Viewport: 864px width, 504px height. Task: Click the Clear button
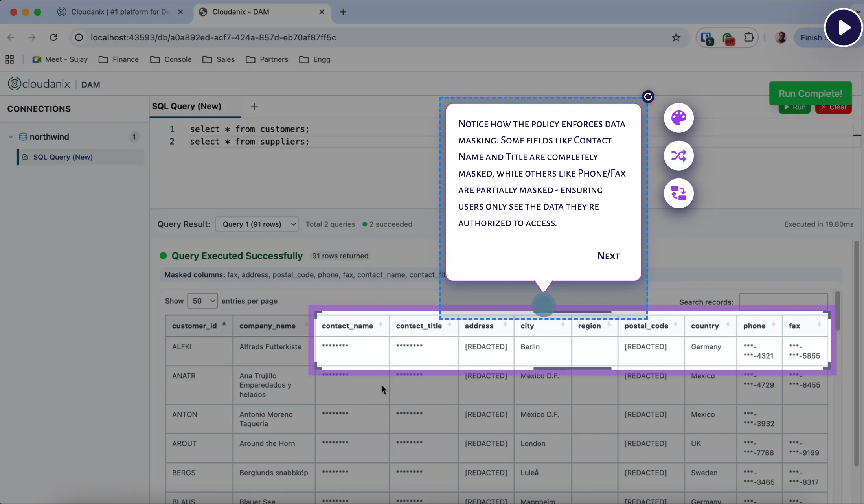(834, 107)
